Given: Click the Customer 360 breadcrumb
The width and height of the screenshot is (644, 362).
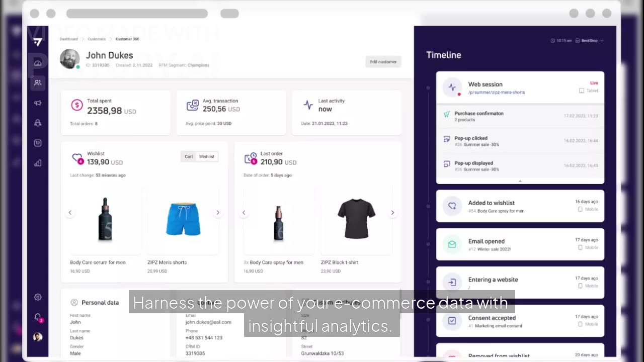Looking at the screenshot, I should (127, 39).
